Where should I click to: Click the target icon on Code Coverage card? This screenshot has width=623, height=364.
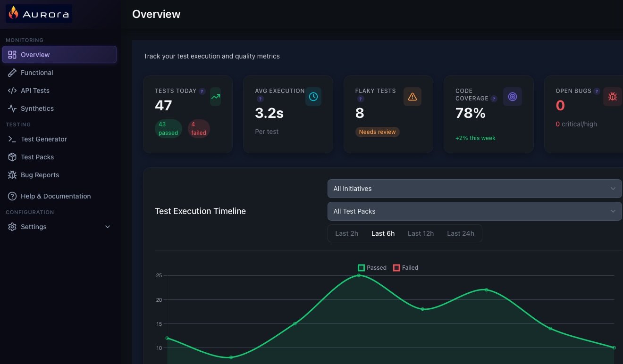pyautogui.click(x=513, y=97)
